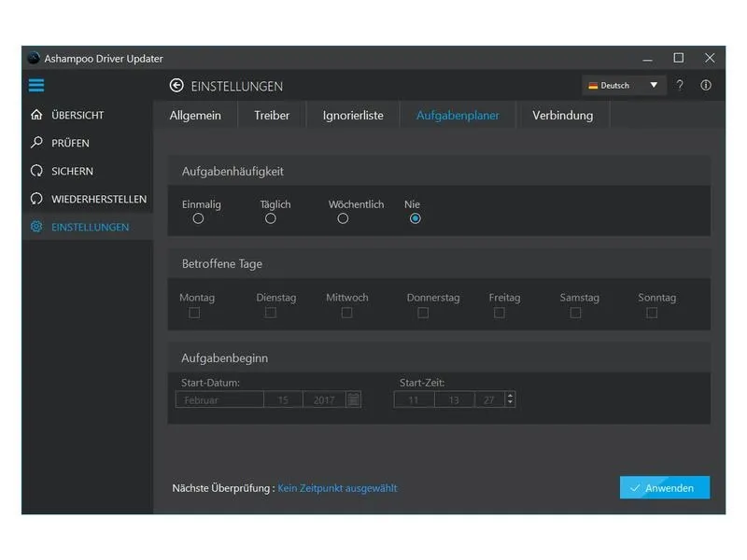Image resolution: width=747 pixels, height=560 pixels.
Task: Click Kein Zeitpunkt ausgewählt link
Action: click(337, 488)
